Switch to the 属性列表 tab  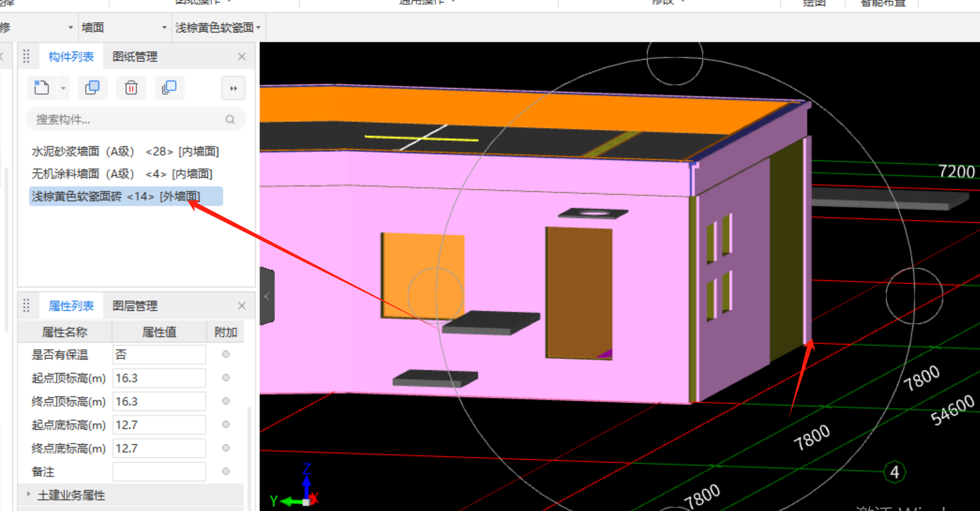(71, 306)
